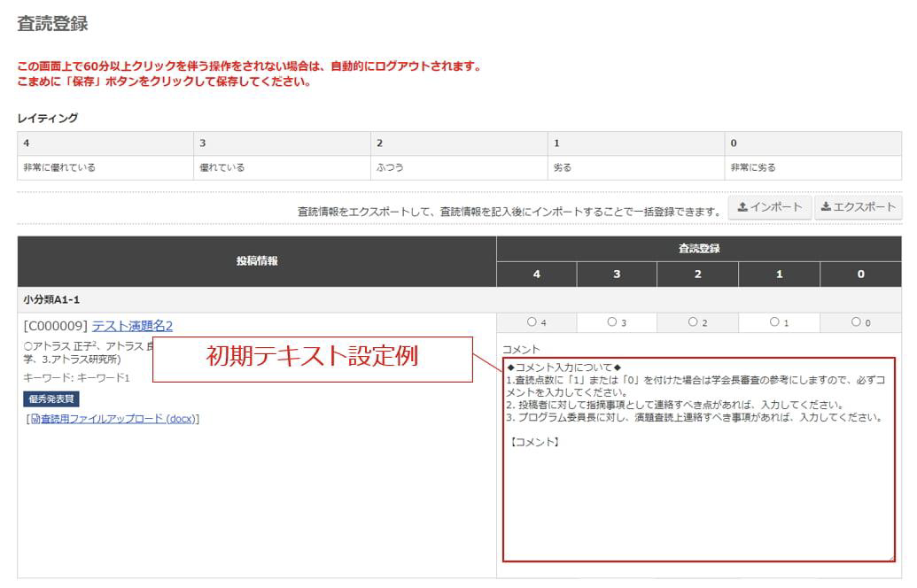
Task: Click the 初期テキスト設定例 callout label
Action: click(312, 357)
